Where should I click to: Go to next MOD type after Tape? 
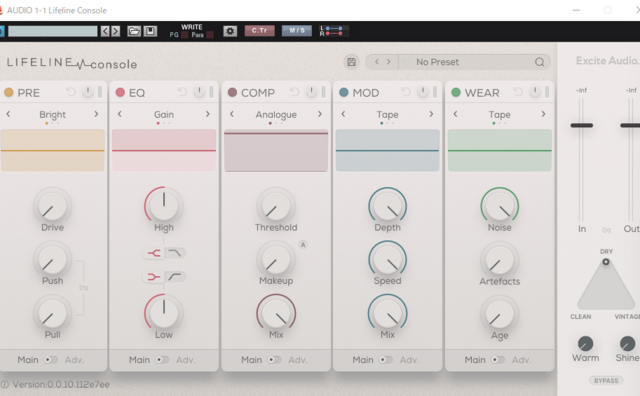[431, 114]
